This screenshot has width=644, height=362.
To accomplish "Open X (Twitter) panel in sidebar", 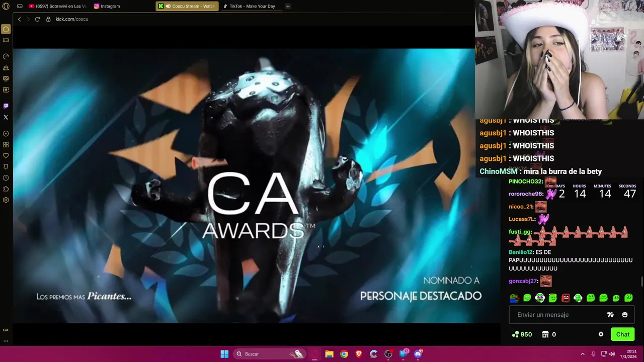I will 6,117.
